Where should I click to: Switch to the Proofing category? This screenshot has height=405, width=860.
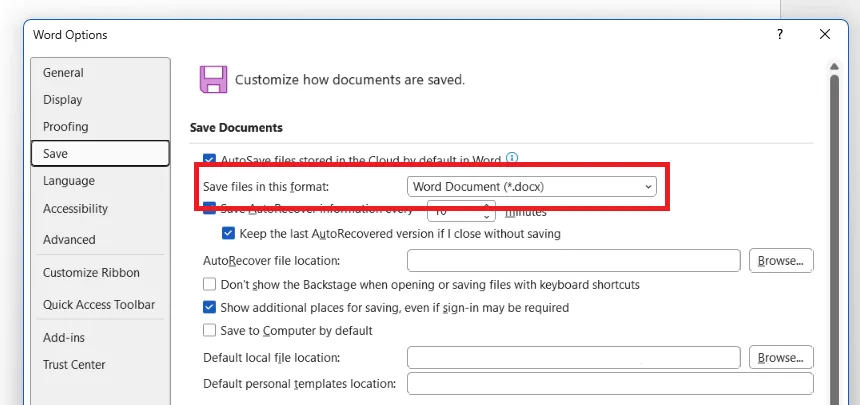(x=66, y=127)
